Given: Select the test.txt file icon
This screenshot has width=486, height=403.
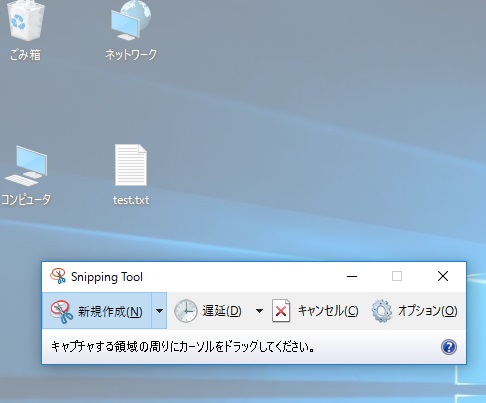Looking at the screenshot, I should [131, 165].
